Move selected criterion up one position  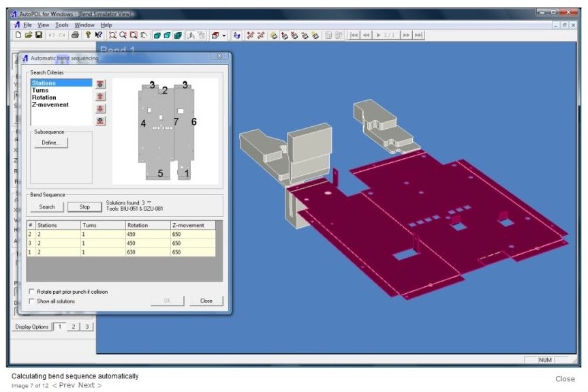(x=101, y=96)
